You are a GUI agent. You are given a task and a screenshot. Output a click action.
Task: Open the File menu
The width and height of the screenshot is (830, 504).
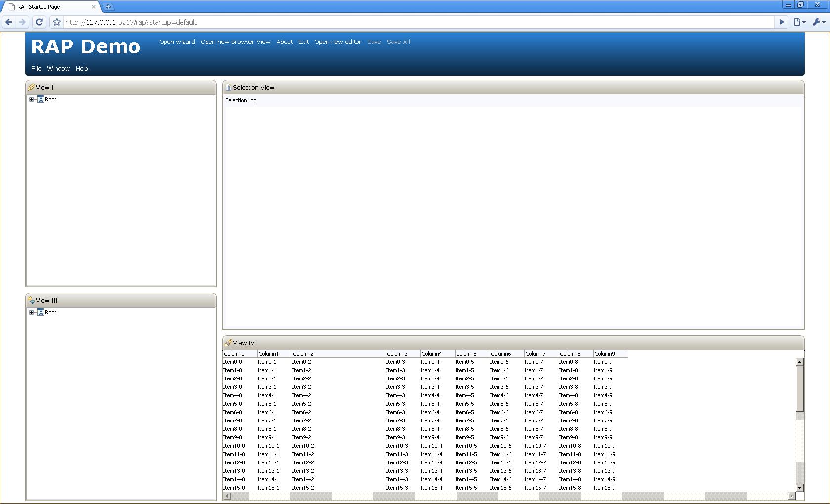(36, 68)
